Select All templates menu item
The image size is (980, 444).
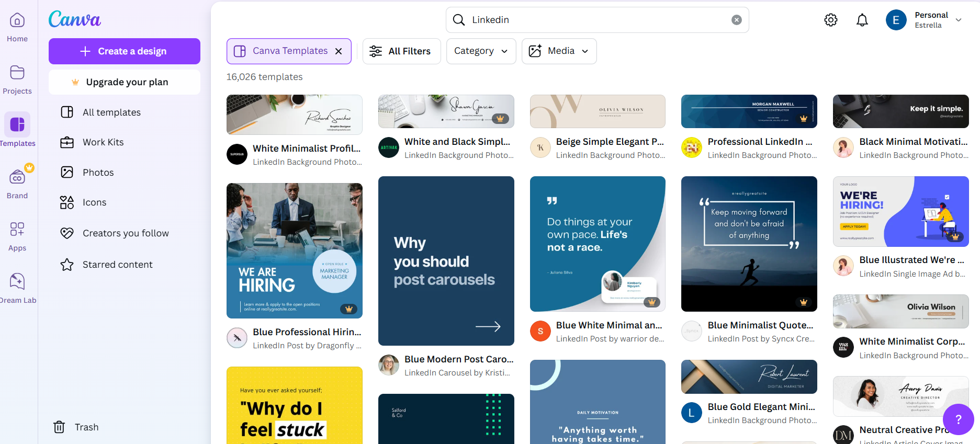[x=111, y=112]
